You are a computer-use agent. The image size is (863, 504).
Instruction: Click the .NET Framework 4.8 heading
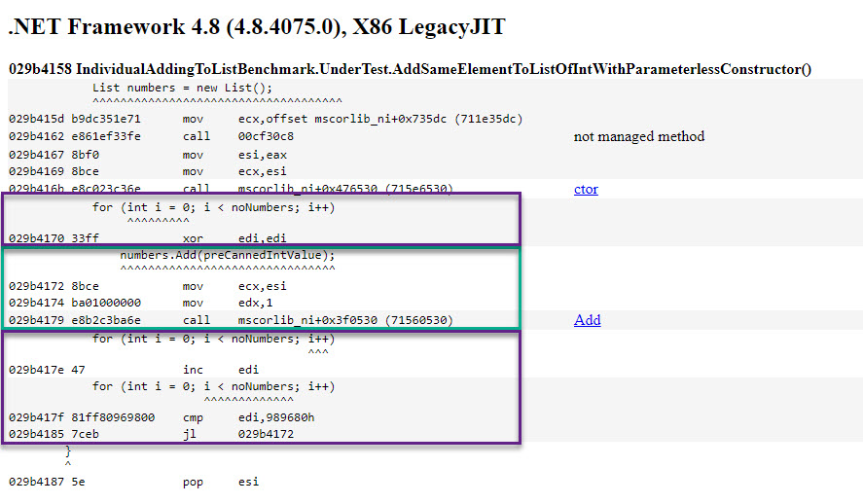coord(257,26)
